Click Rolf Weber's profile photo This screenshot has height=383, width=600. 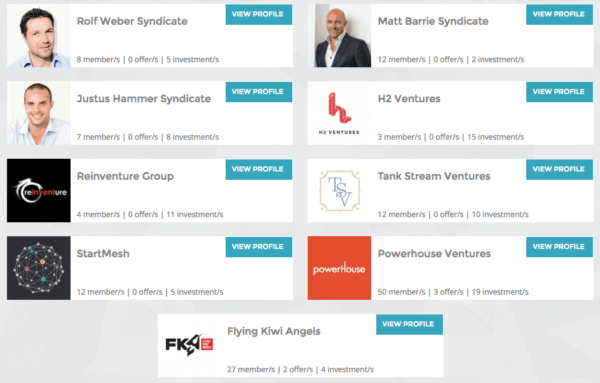(39, 36)
